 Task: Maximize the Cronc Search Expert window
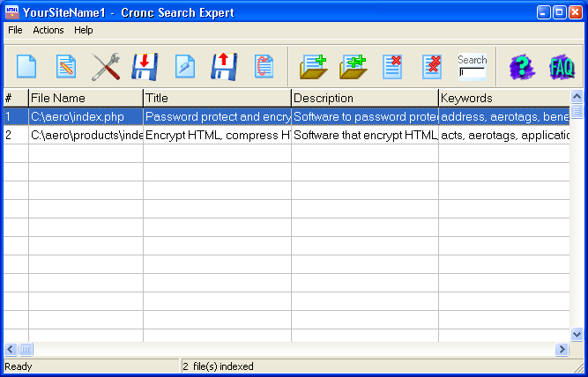click(559, 12)
